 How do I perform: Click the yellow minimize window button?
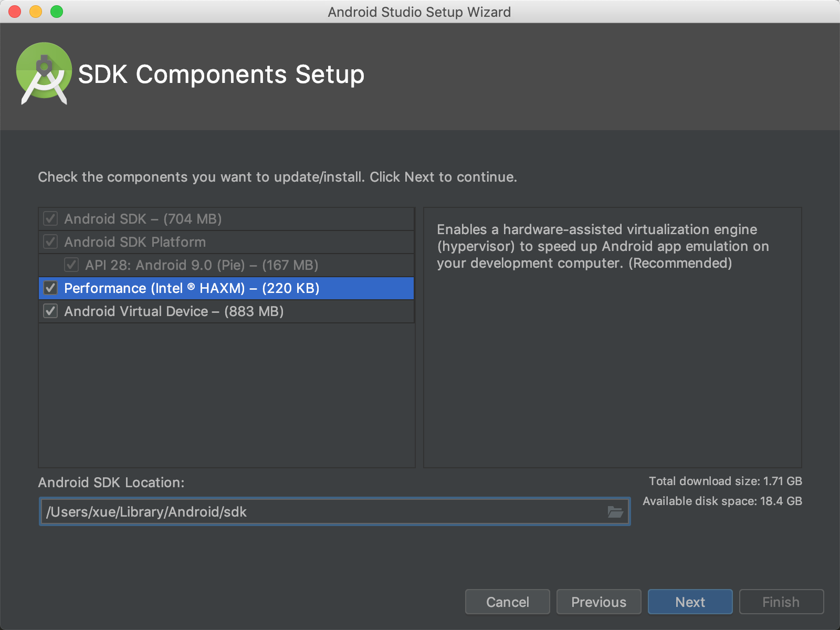(36, 12)
